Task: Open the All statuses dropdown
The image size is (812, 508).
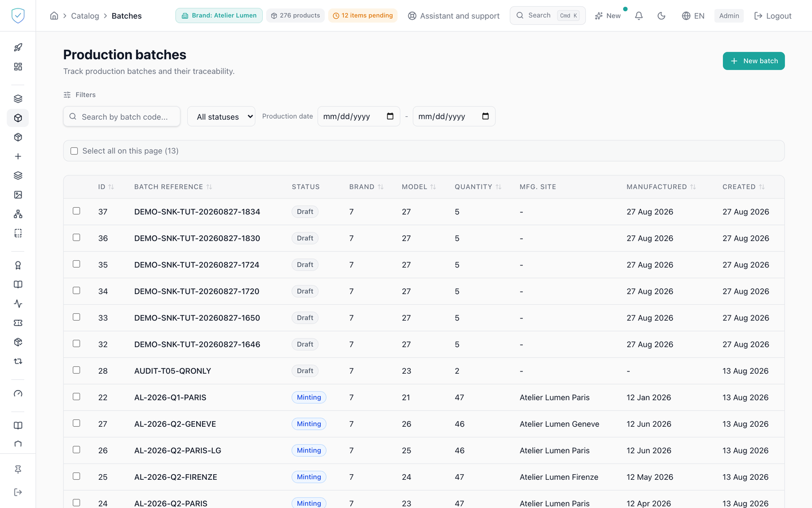Action: [221, 116]
